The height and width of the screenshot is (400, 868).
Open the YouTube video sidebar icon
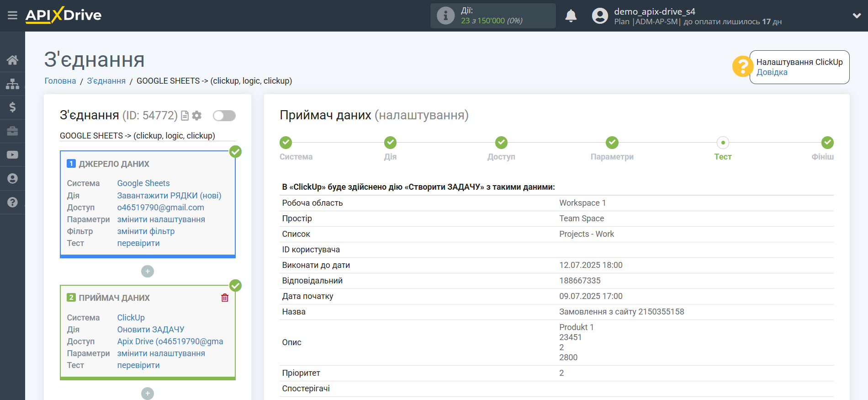[12, 155]
